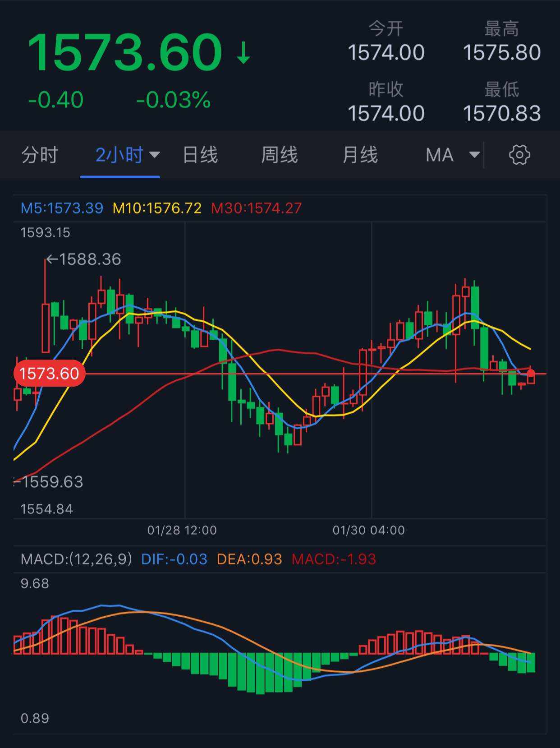
Task: Switch to the 分时 tab
Action: click(40, 155)
